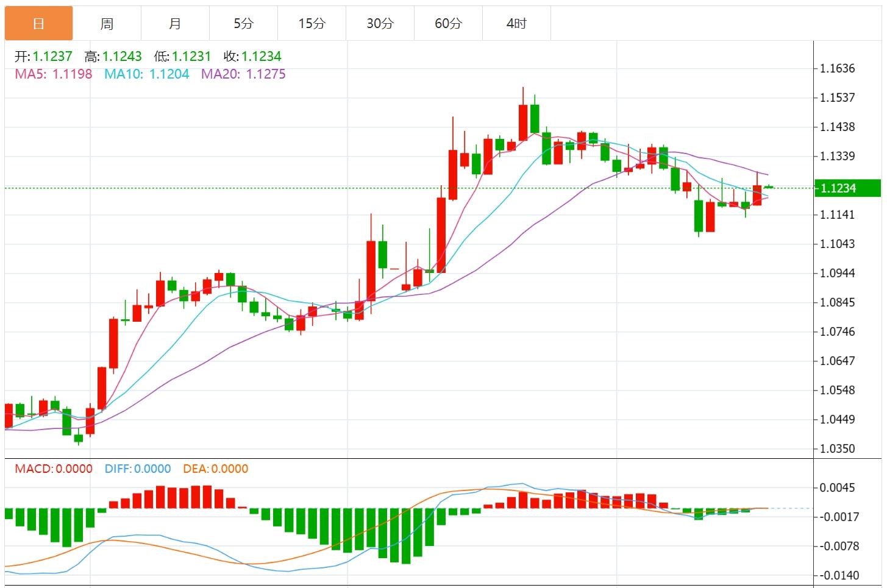This screenshot has width=887, height=588.
Task: Click the DEA indicator label
Action: pos(215,469)
